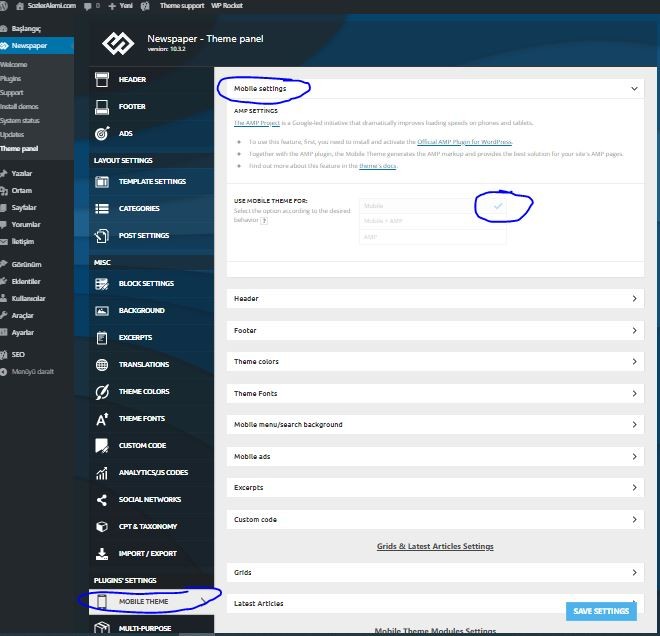The width and height of the screenshot is (660, 636).
Task: Expand the Custom code section
Action: pos(435,520)
